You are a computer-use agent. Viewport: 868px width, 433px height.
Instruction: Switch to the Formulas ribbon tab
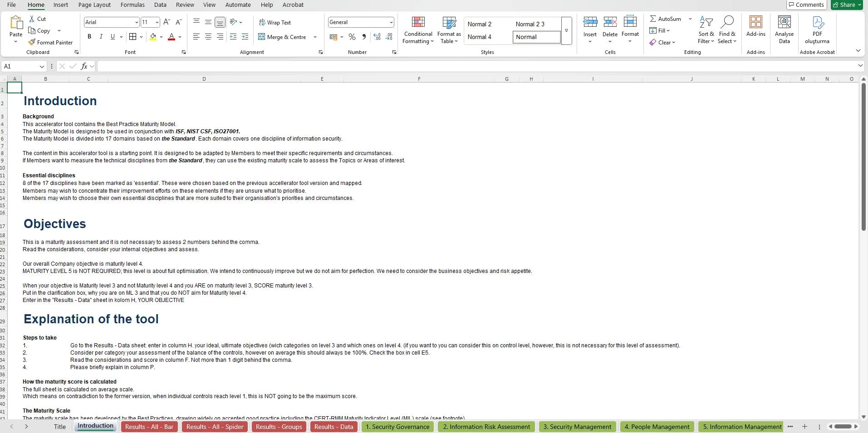click(x=132, y=5)
